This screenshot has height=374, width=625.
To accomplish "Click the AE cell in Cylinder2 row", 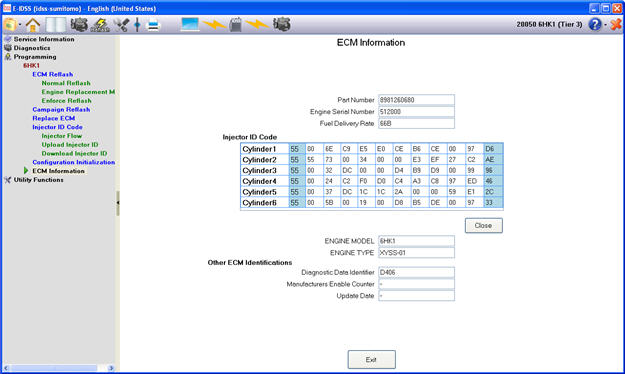I will click(493, 159).
